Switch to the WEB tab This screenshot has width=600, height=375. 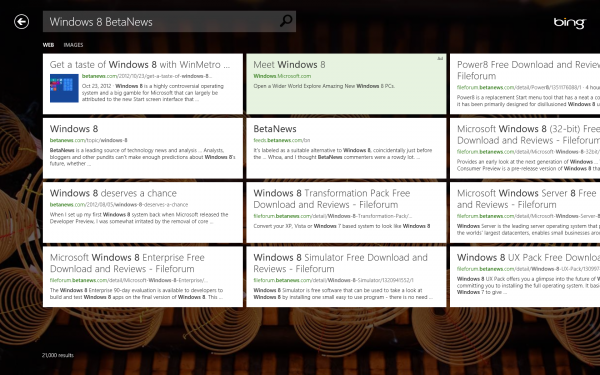coord(48,45)
